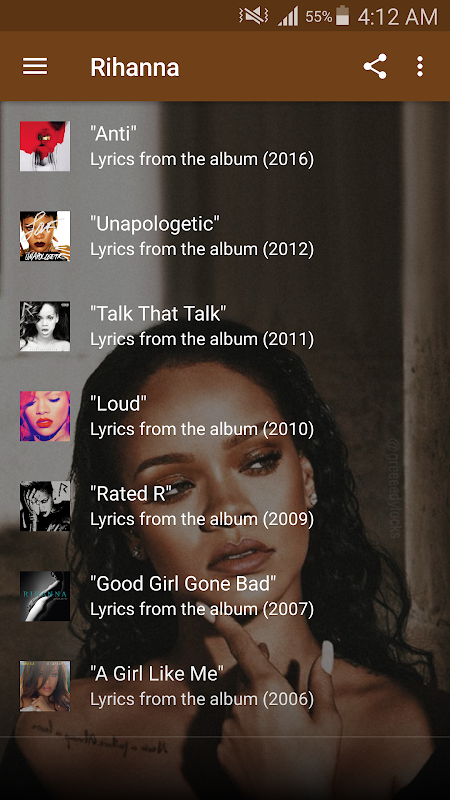
Task: Tap the Rihanna header title
Action: pos(135,67)
